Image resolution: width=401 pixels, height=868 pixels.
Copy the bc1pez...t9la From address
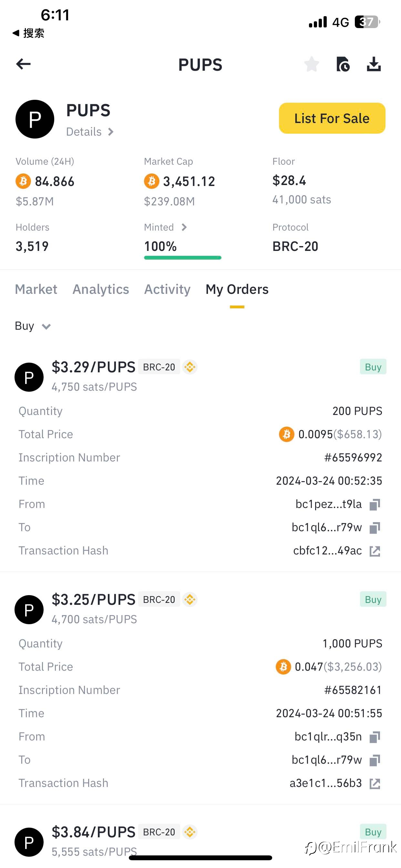[x=375, y=504]
